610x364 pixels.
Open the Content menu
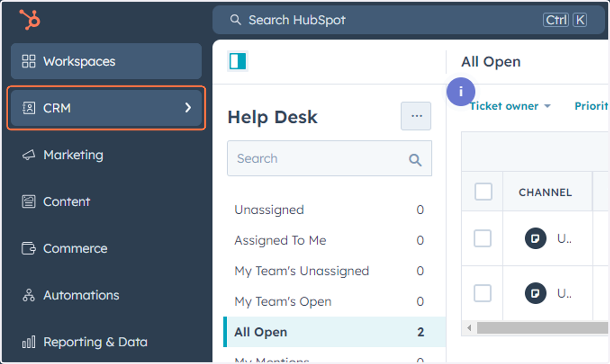click(x=106, y=202)
